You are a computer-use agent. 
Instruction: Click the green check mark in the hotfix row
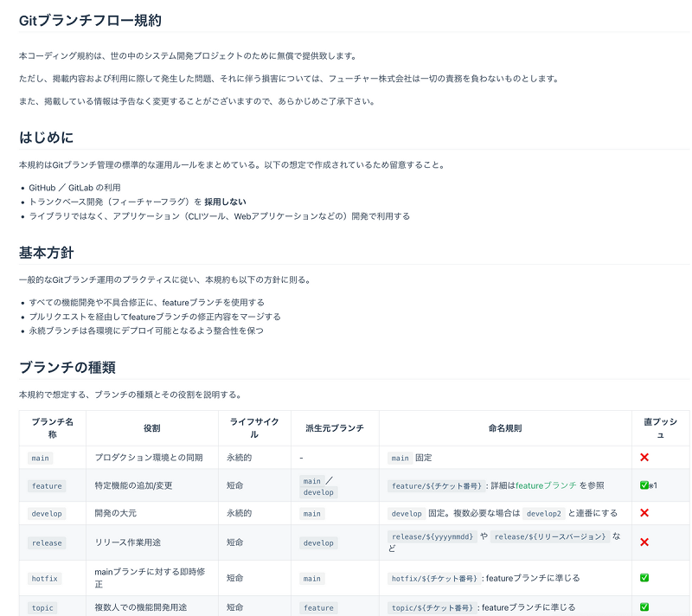click(x=644, y=578)
